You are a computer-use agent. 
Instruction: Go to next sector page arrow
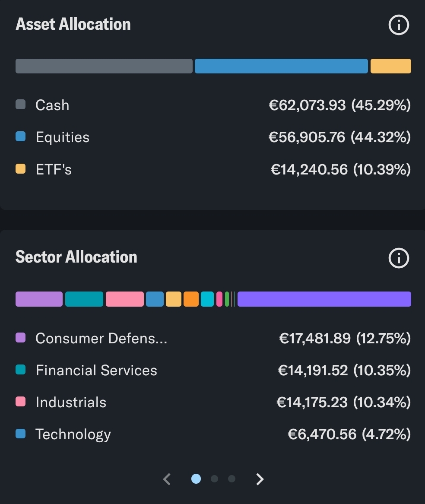tap(260, 479)
